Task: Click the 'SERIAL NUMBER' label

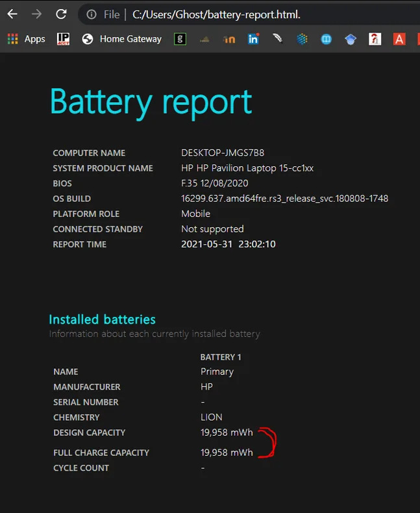Action: pos(86,402)
